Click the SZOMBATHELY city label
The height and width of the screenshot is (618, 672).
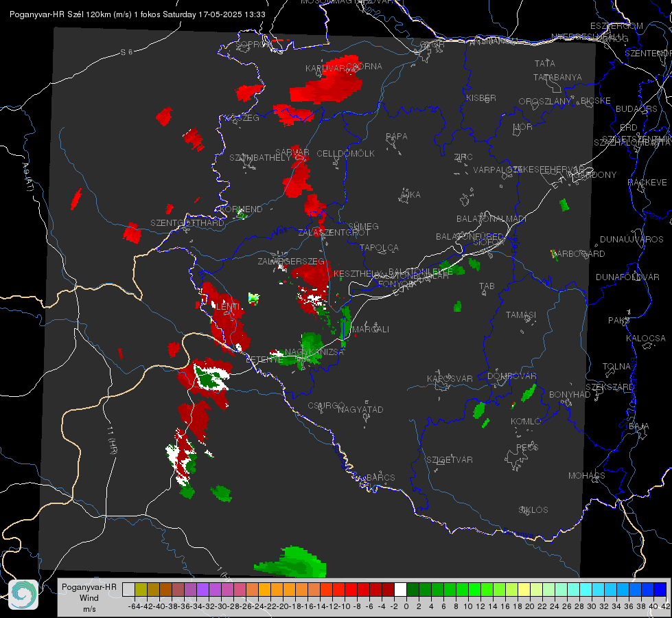click(260, 158)
